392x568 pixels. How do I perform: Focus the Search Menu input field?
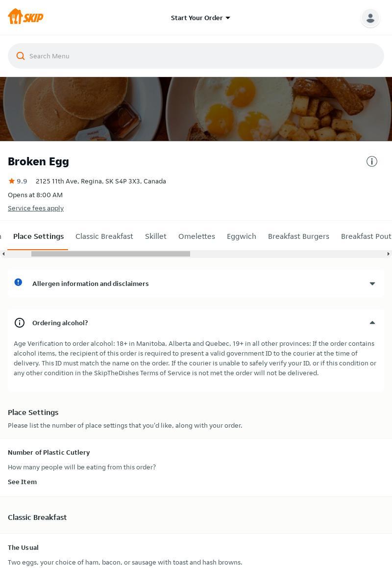pos(201,56)
